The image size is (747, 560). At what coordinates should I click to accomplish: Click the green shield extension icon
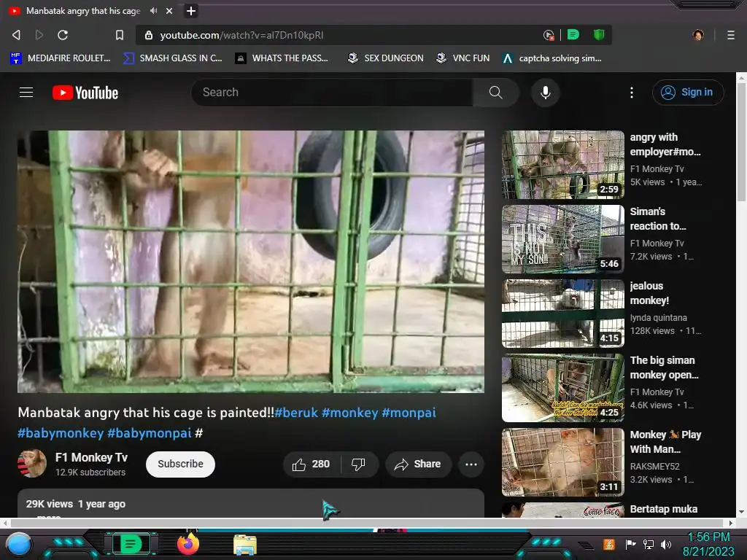(599, 35)
